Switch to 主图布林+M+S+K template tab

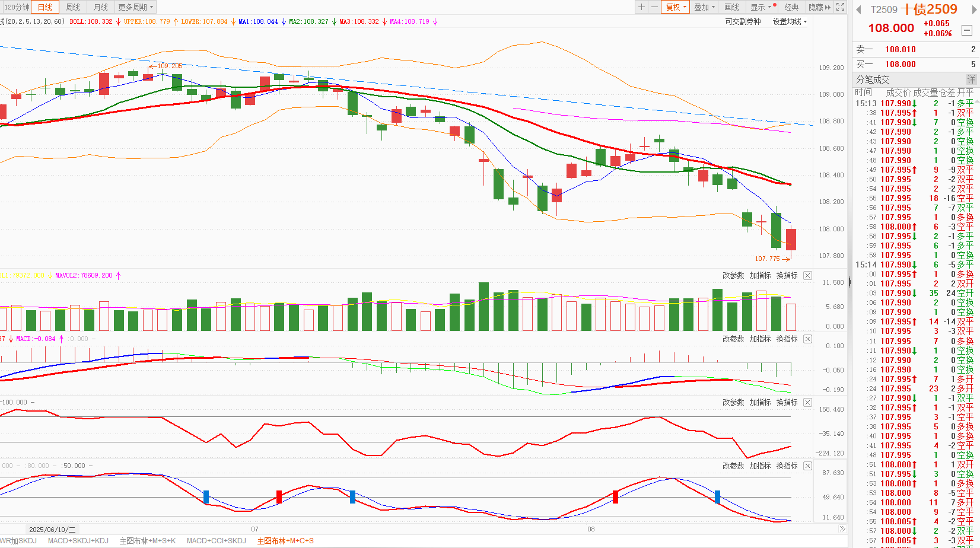point(148,541)
